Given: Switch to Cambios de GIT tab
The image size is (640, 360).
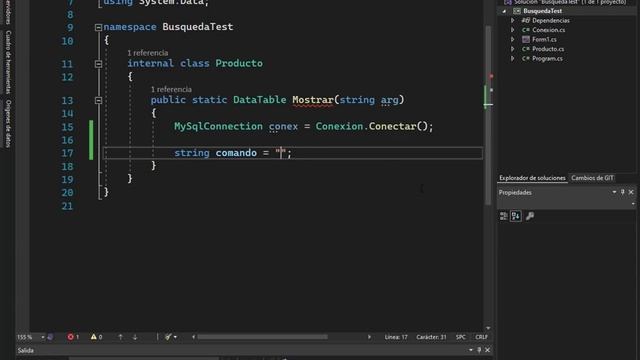Looking at the screenshot, I should coord(592,178).
